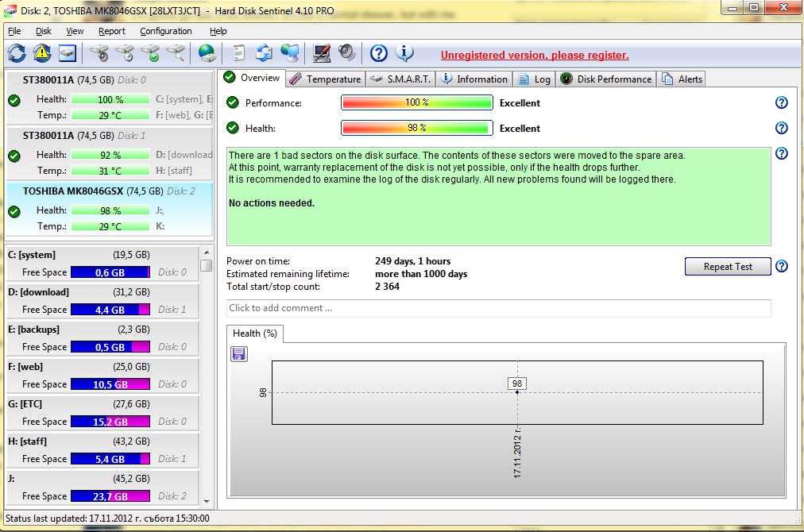804x532 pixels.
Task: Click the Unregistered version, please register link
Action: (535, 55)
